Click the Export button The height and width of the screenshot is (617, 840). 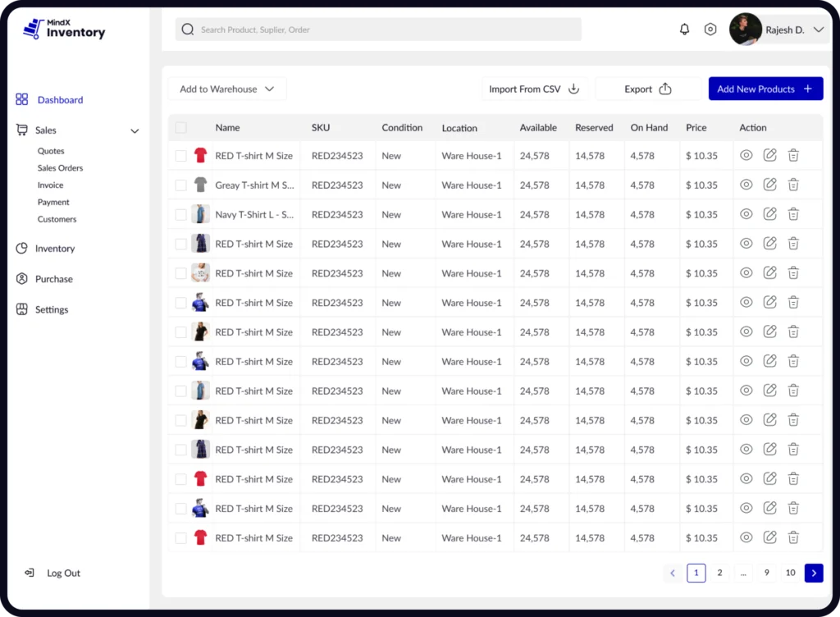(x=649, y=88)
